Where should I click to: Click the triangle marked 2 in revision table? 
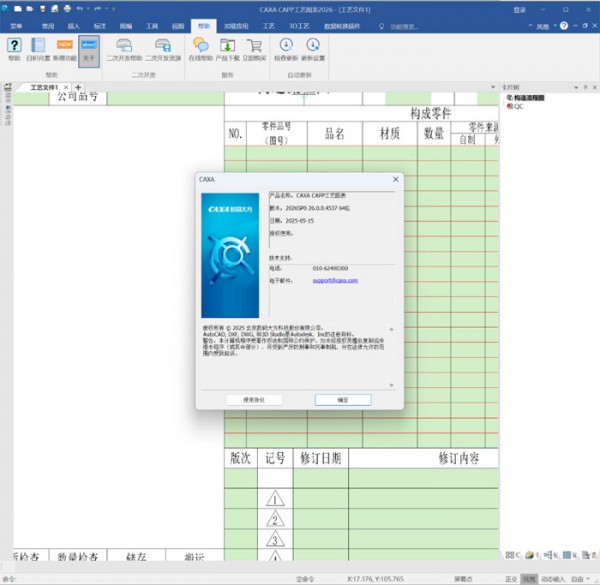pos(275,519)
